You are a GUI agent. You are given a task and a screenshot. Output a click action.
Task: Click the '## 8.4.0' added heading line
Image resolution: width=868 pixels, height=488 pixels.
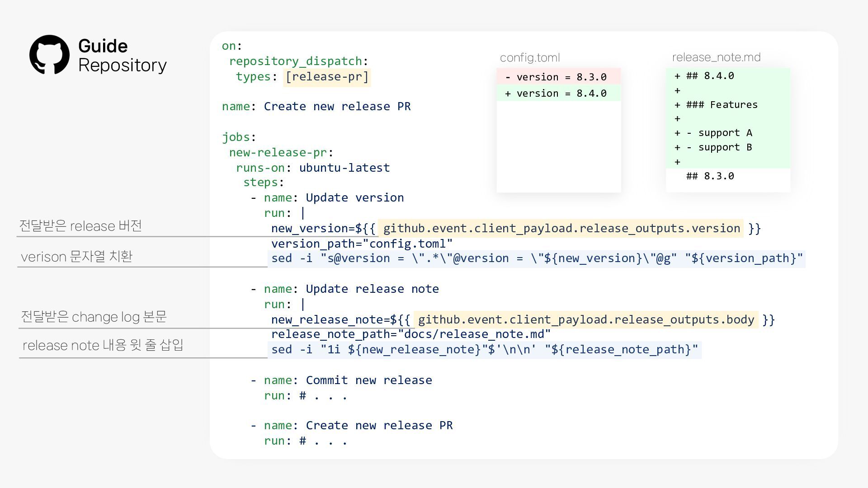(x=710, y=76)
